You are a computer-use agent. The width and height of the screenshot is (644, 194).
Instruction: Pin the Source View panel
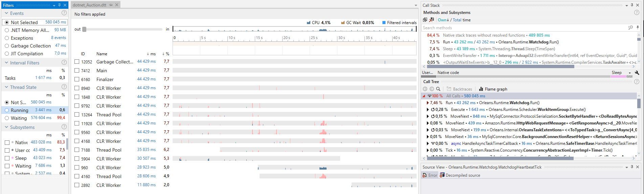(x=632, y=167)
